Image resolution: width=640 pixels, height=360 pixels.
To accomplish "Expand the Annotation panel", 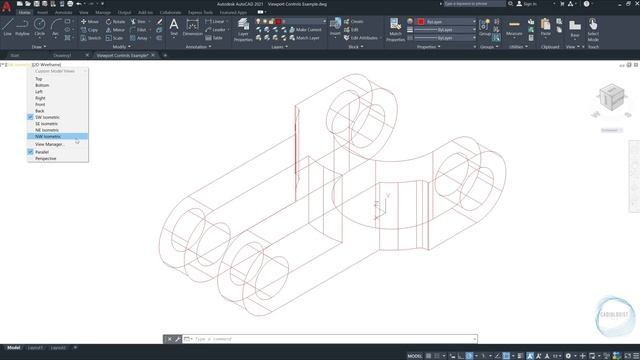I will (199, 47).
